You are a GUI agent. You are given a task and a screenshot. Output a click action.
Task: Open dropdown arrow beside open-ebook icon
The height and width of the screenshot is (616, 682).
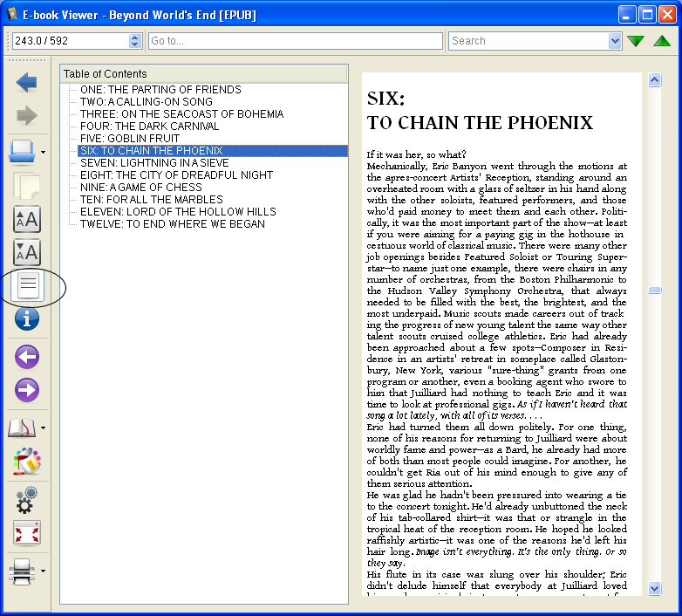pyautogui.click(x=43, y=153)
